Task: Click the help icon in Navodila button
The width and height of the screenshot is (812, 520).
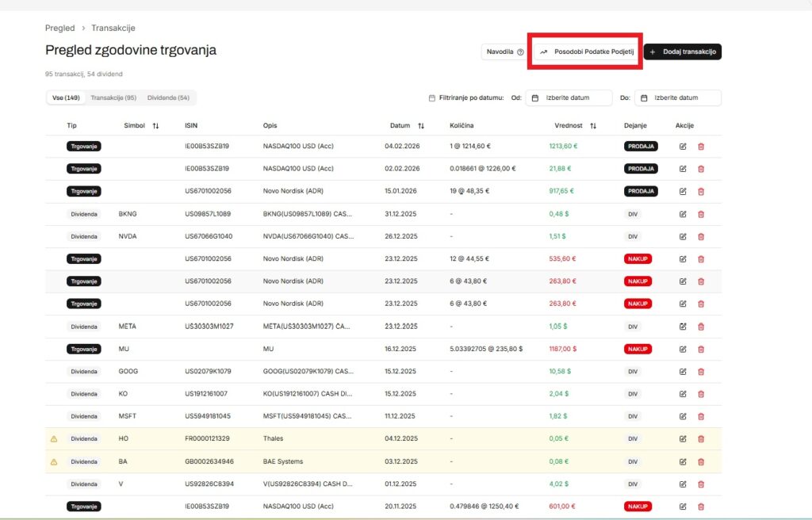Action: click(x=520, y=52)
